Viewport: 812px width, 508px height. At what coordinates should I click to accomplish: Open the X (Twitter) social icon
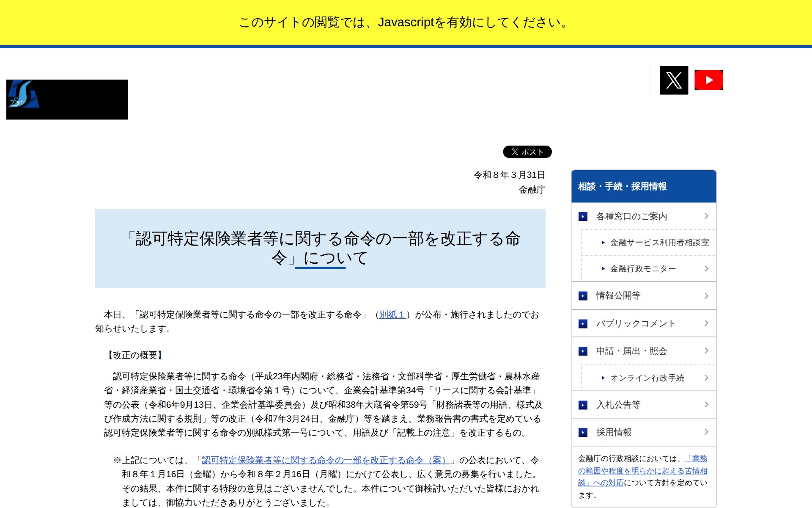(x=674, y=80)
